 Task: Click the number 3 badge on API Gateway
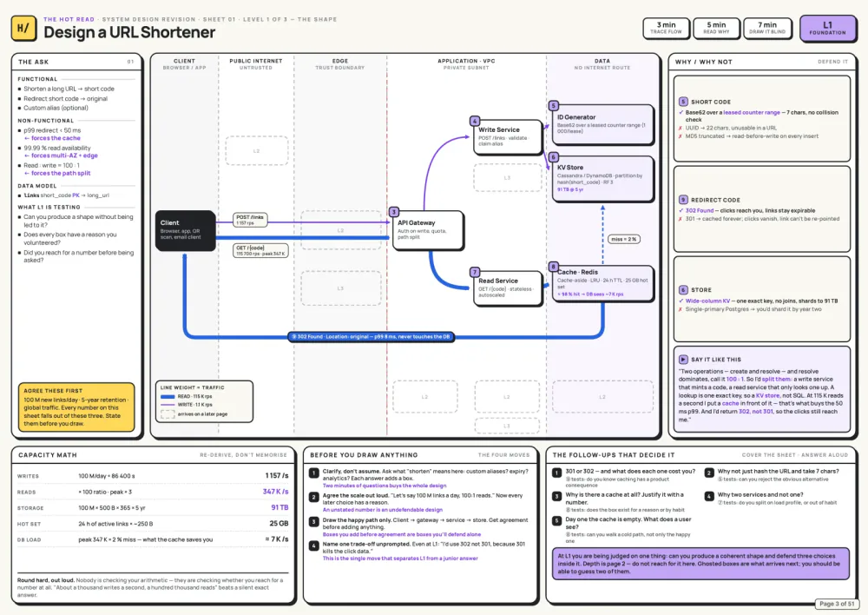pos(393,212)
